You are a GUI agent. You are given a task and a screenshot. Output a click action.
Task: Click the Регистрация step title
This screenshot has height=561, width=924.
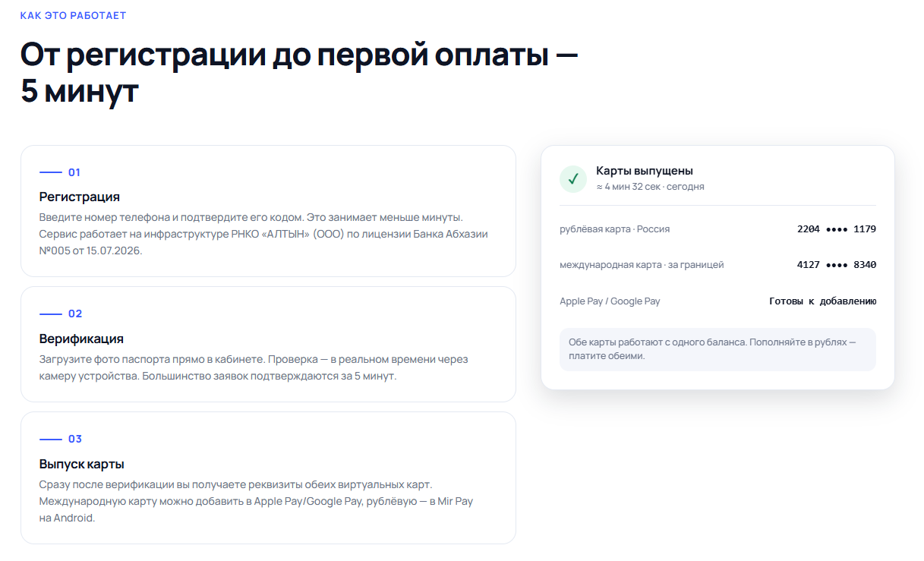click(x=80, y=197)
